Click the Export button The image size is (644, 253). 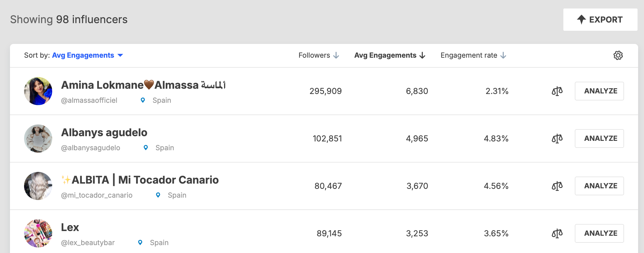(x=600, y=20)
